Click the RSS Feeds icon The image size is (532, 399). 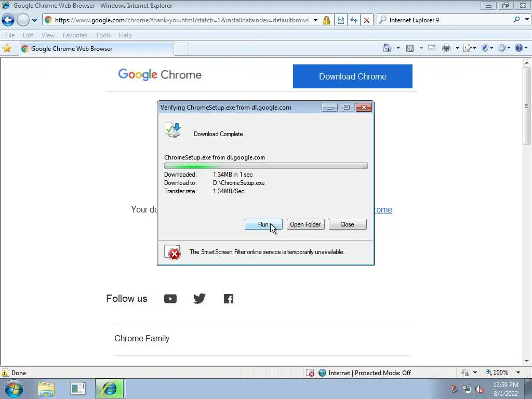pyautogui.click(x=410, y=48)
